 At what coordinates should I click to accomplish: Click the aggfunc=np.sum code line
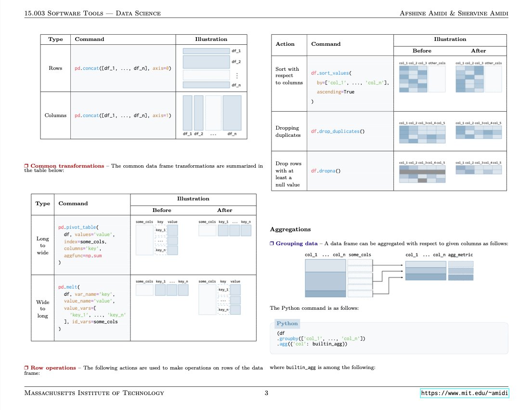(x=83, y=255)
